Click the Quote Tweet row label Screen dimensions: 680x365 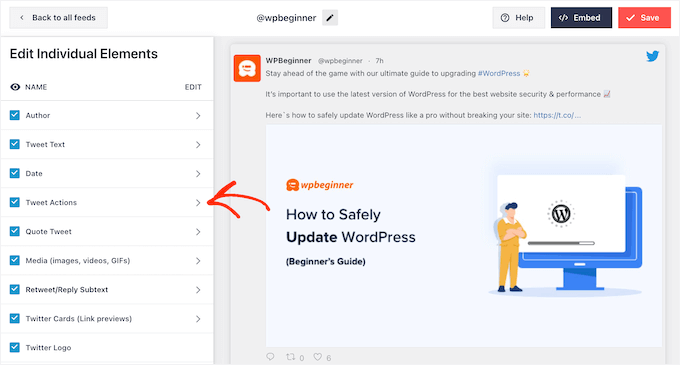pos(49,231)
